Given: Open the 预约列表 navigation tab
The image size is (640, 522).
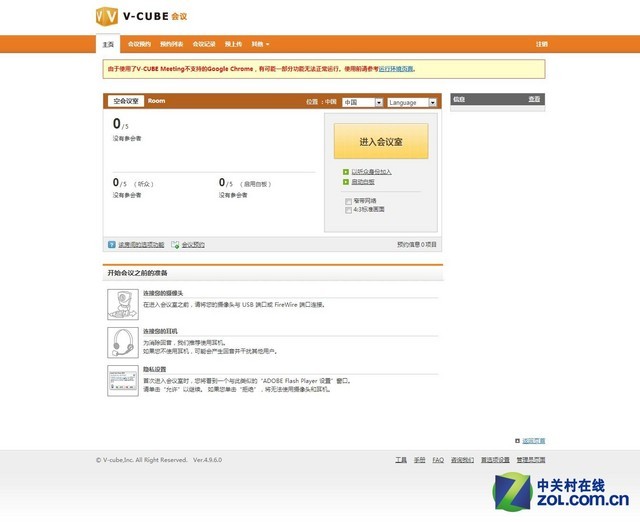Looking at the screenshot, I should [171, 44].
